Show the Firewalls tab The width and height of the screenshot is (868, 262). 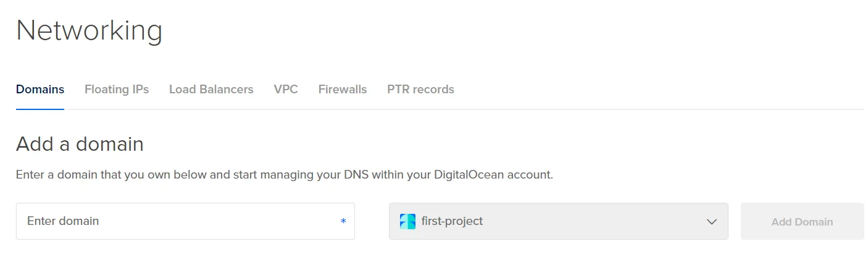(x=343, y=90)
